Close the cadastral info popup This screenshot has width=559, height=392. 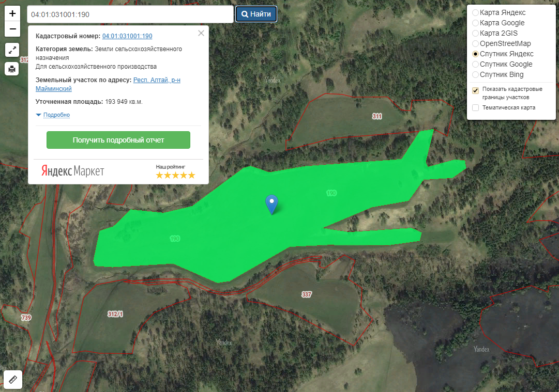[x=201, y=33]
